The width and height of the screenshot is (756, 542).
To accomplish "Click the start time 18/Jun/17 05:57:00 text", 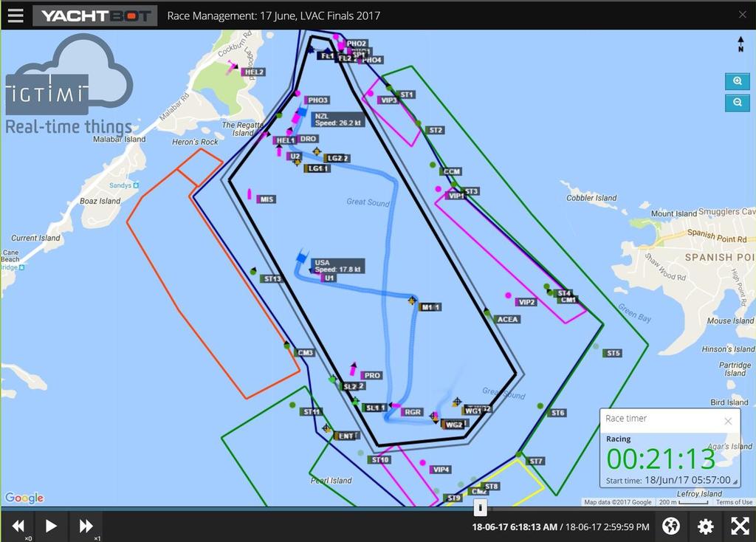I will pyautogui.click(x=687, y=480).
